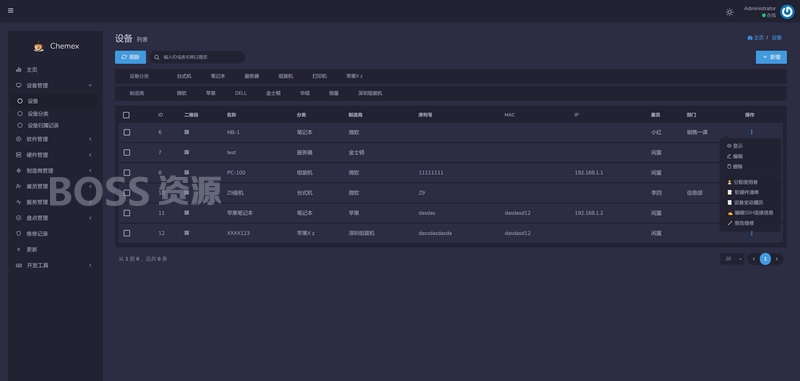Toggle select-all checkbox in table header
The width and height of the screenshot is (800, 381).
pos(127,115)
